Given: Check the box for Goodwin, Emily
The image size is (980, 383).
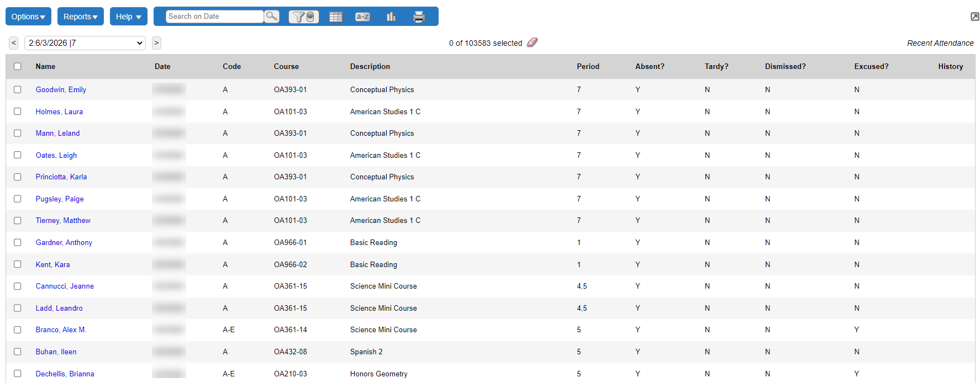Looking at the screenshot, I should 18,89.
